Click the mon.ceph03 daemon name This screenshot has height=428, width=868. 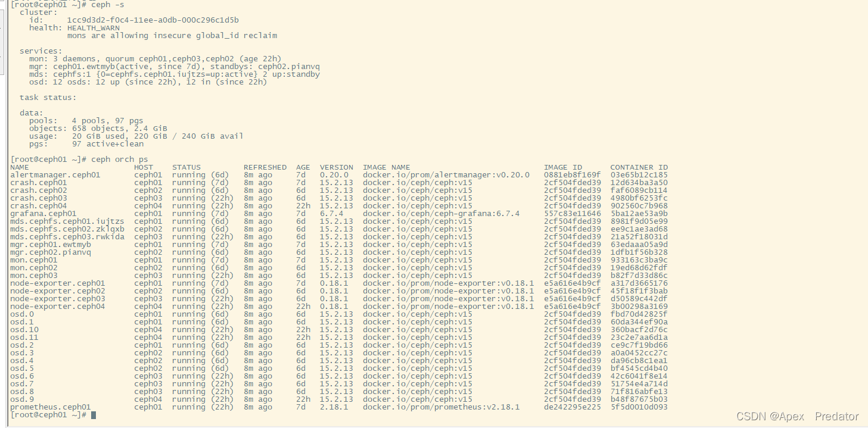34,276
